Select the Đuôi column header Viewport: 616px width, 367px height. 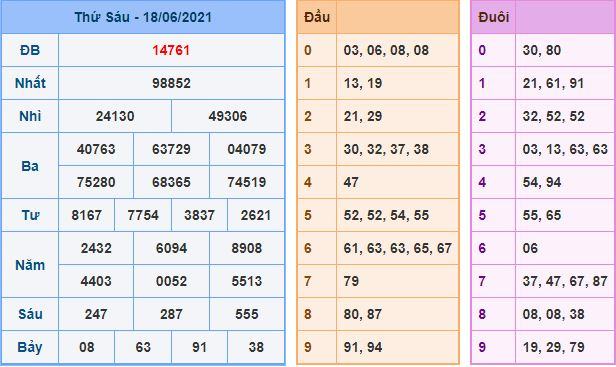(493, 17)
